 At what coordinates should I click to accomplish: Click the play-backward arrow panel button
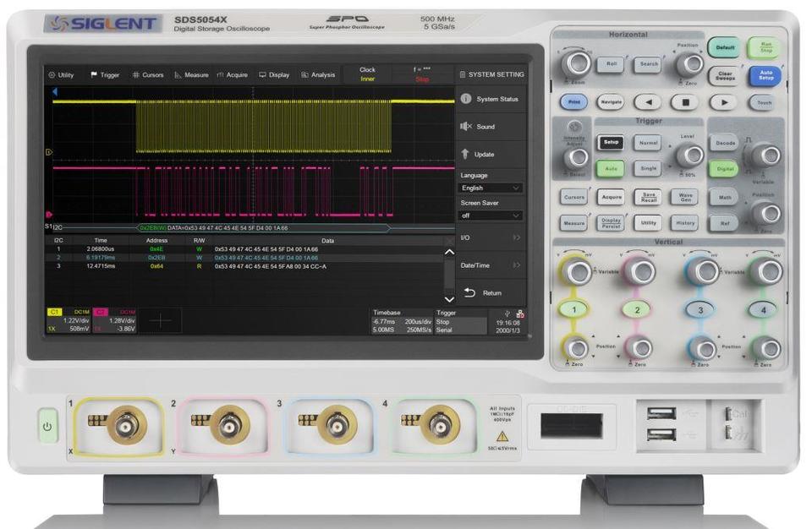pos(648,102)
